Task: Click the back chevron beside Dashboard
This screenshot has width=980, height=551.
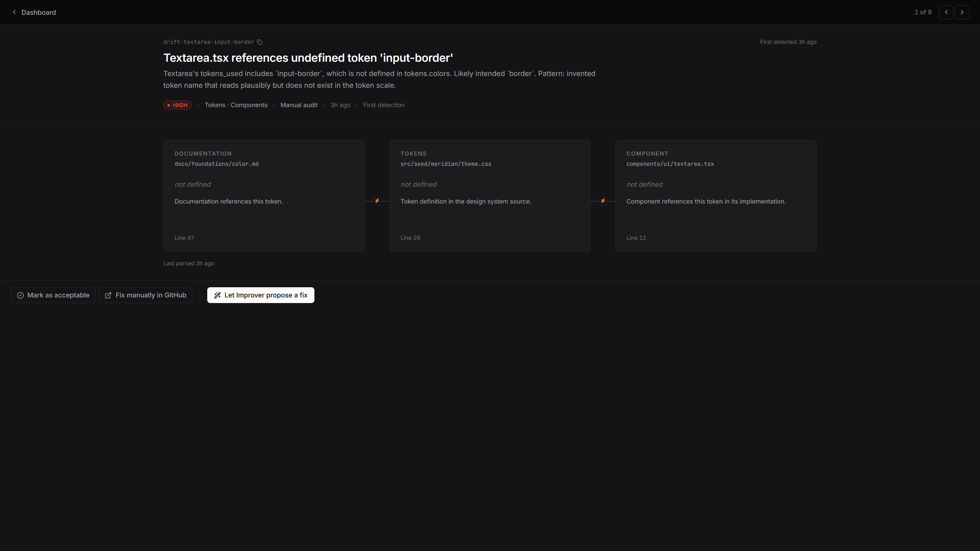Action: click(x=15, y=12)
